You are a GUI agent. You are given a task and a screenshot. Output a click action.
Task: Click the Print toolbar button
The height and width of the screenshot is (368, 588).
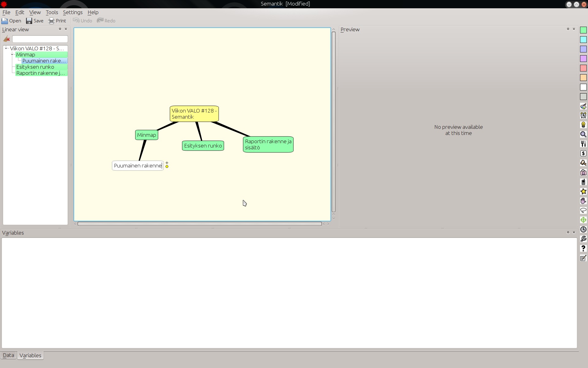coord(57,21)
